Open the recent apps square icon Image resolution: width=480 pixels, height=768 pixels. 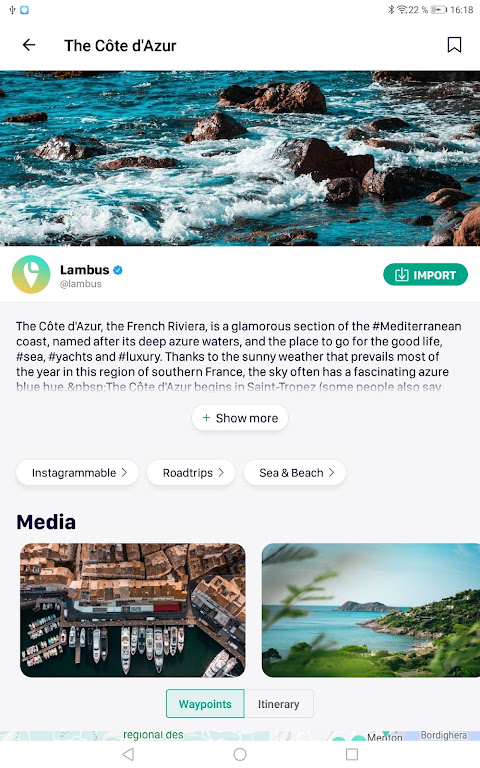coord(352,754)
